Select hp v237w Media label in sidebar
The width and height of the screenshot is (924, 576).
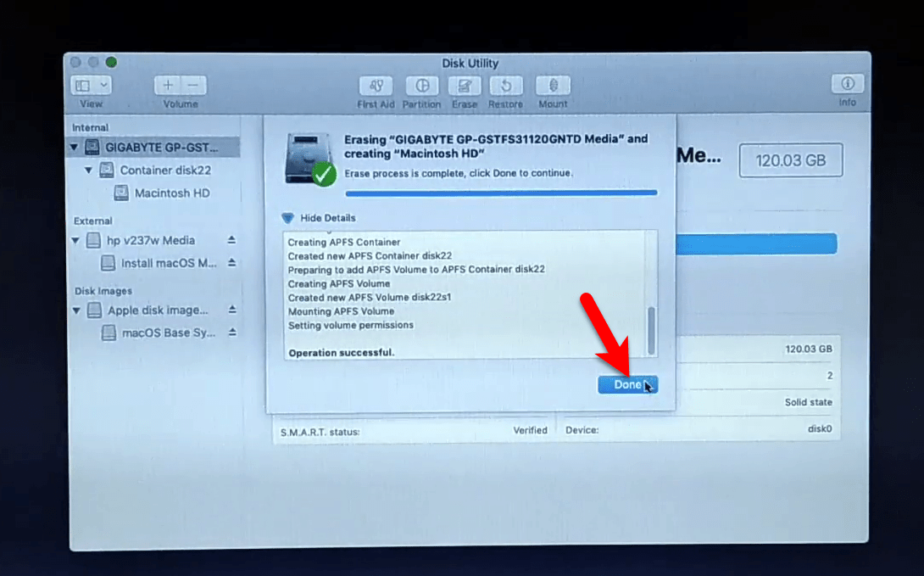(x=151, y=240)
